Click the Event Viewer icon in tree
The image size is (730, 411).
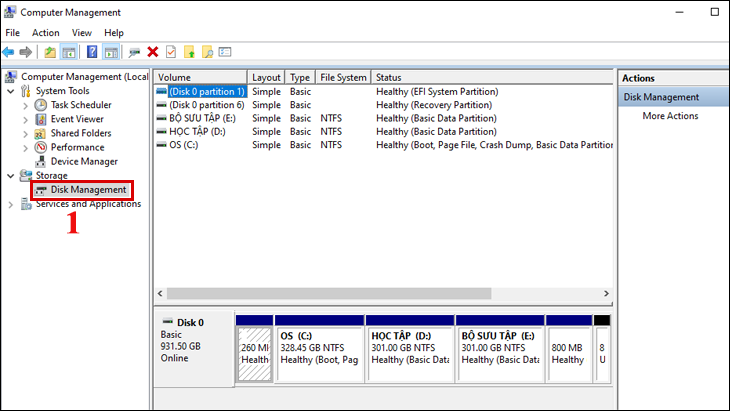(41, 119)
